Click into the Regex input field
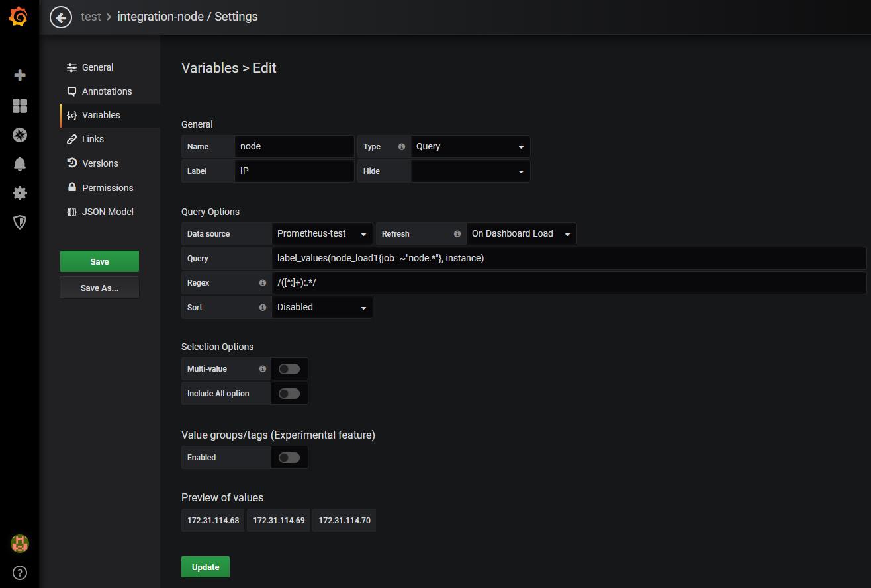Viewport: 871px width, 588px height. (568, 283)
